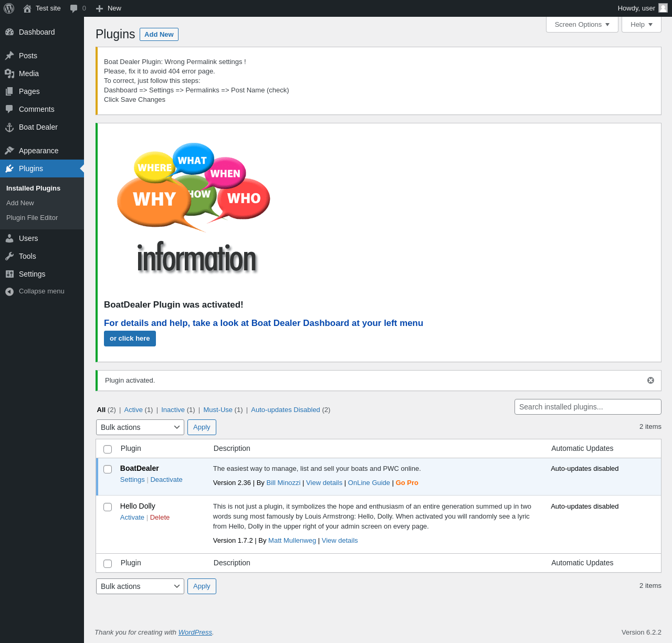Image resolution: width=672 pixels, height=643 pixels.
Task: Click the Collapse menu arrow icon
Action: (9, 291)
